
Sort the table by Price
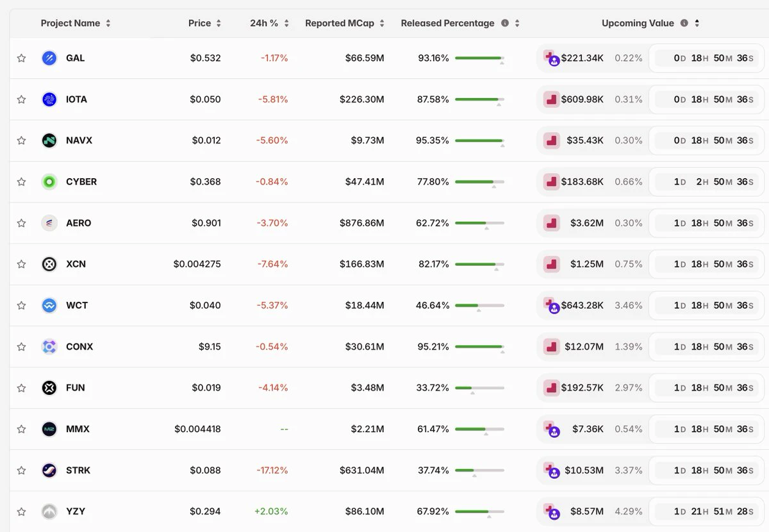[219, 23]
